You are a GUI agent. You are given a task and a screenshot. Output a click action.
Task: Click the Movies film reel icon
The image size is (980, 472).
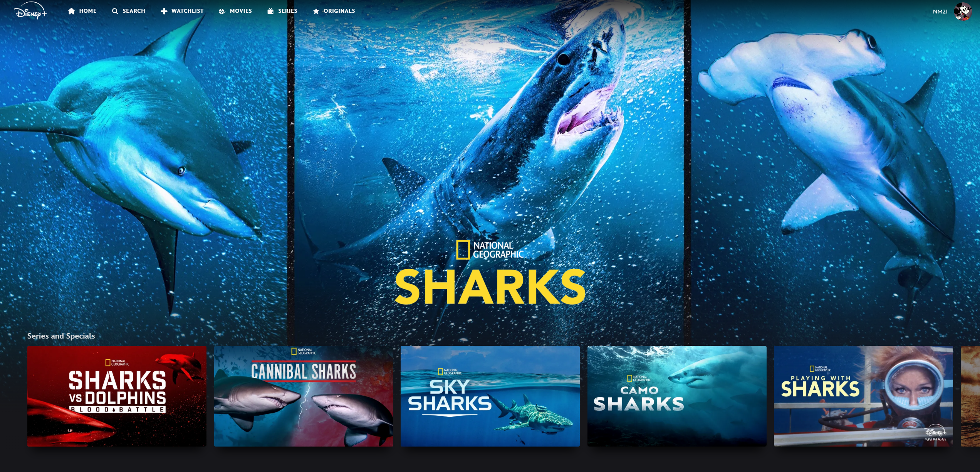pyautogui.click(x=222, y=11)
